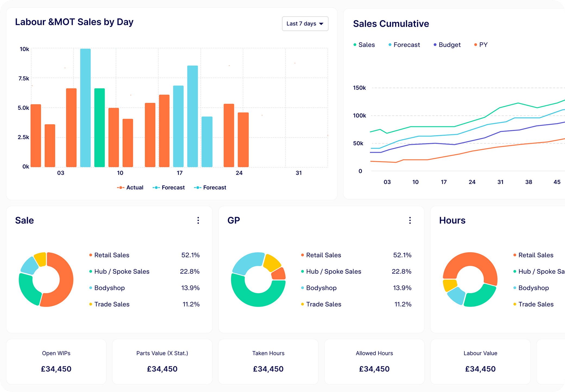Image resolution: width=565 pixels, height=392 pixels.
Task: Open the Parts Value (X Stat.) card
Action: pyautogui.click(x=162, y=362)
